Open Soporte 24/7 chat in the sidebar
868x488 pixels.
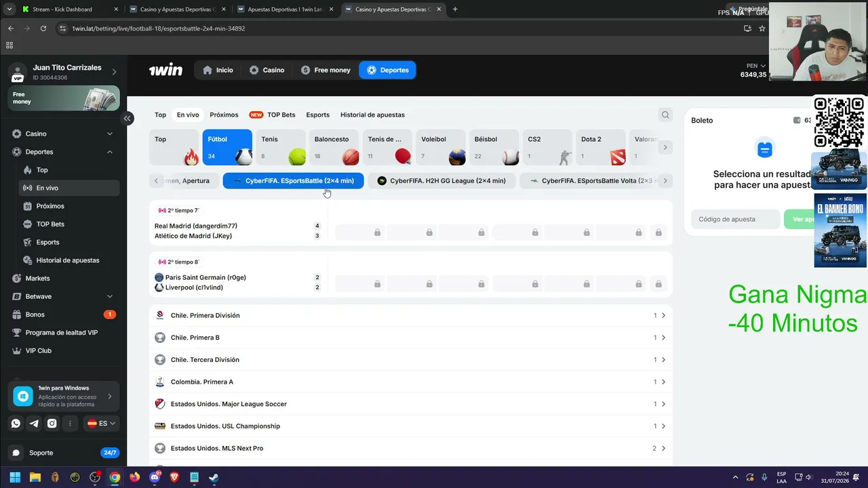(64, 453)
